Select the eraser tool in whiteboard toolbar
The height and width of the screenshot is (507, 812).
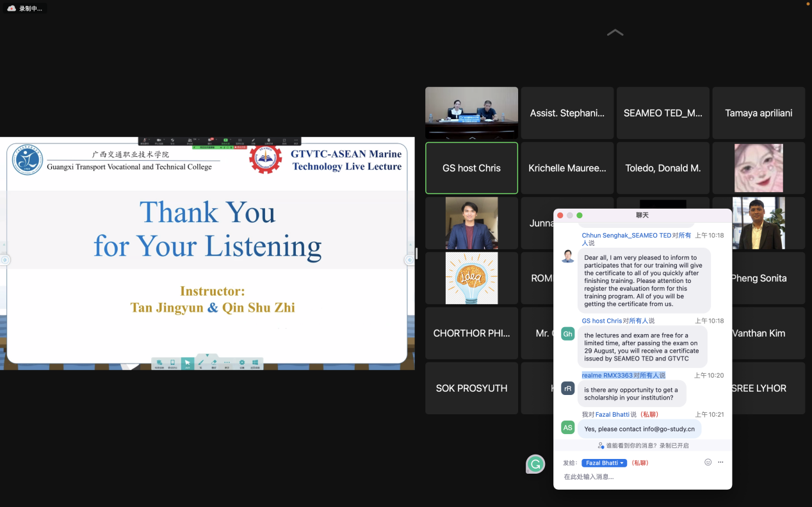[214, 363]
